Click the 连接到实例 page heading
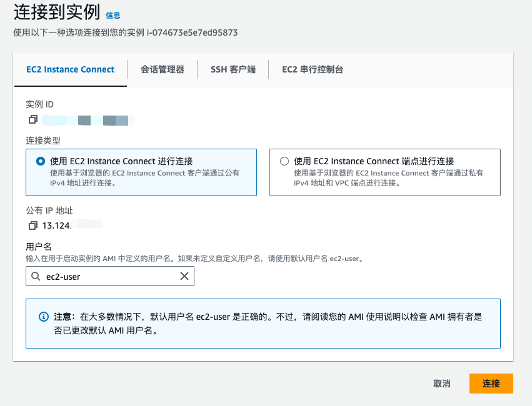Viewport: 532px width, 406px height. tap(56, 13)
